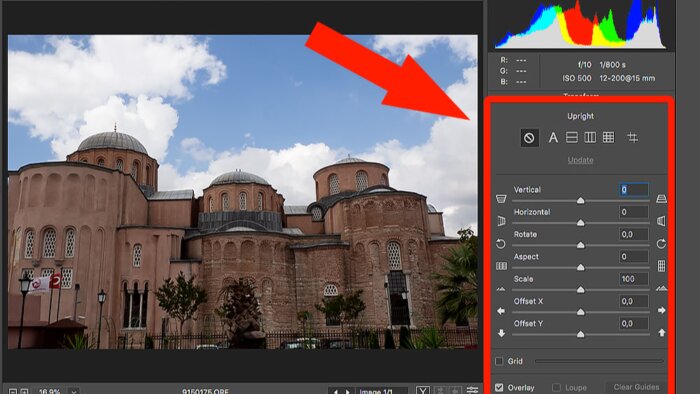Click the scale up icon right of Scale
700x394 pixels.
point(661,289)
